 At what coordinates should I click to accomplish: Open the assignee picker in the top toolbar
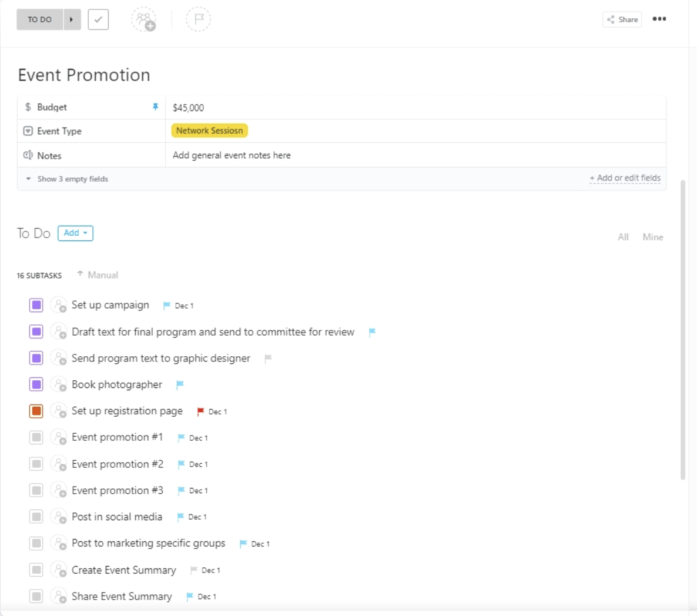tap(144, 19)
